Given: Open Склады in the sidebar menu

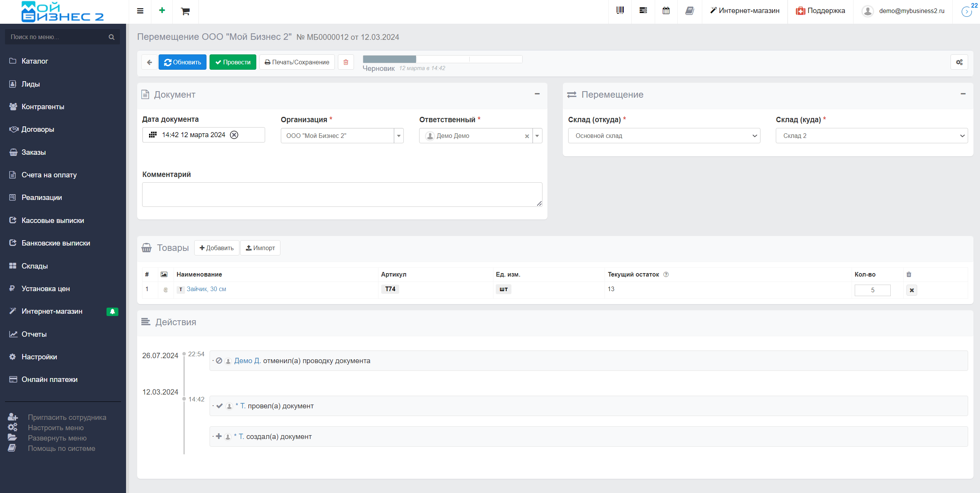Looking at the screenshot, I should click(34, 266).
